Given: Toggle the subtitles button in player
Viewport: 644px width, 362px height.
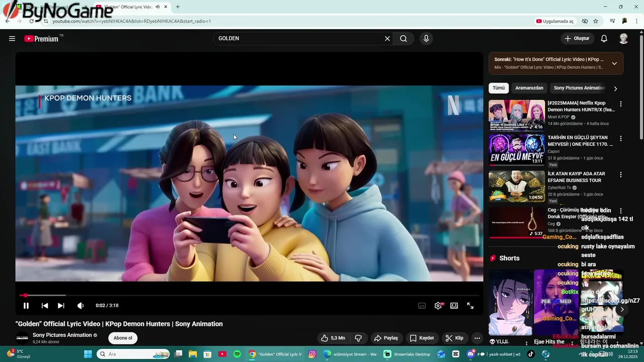Looking at the screenshot, I should [422, 306].
